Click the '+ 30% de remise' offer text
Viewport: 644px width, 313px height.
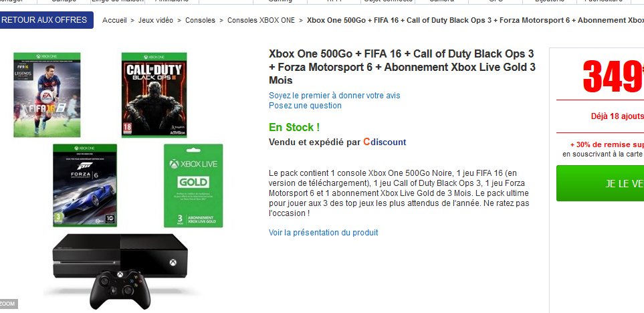(x=607, y=144)
